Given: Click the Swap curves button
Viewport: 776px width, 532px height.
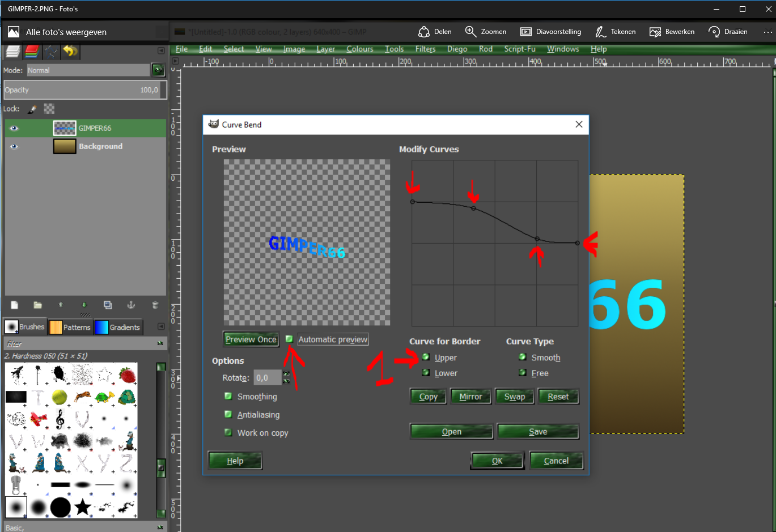Looking at the screenshot, I should click(x=515, y=396).
